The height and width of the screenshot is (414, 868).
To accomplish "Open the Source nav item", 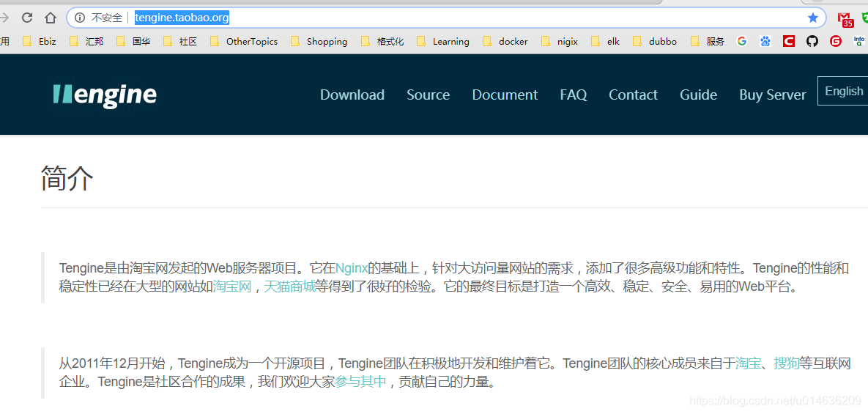I will [428, 95].
